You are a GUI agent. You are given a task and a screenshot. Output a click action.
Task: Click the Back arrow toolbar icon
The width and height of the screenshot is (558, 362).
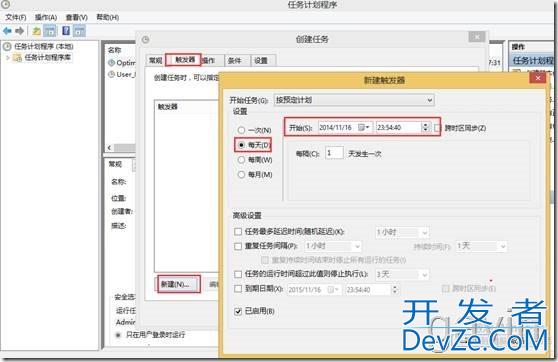tap(7, 31)
